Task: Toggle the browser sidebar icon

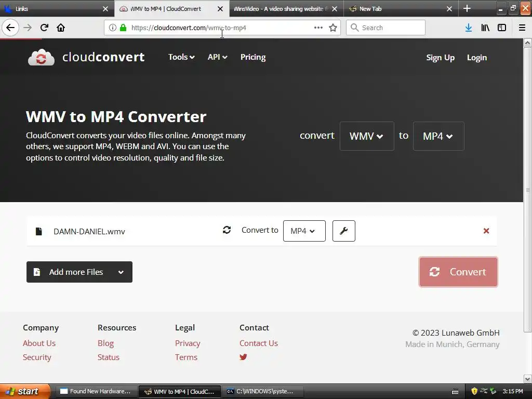Action: click(502, 28)
